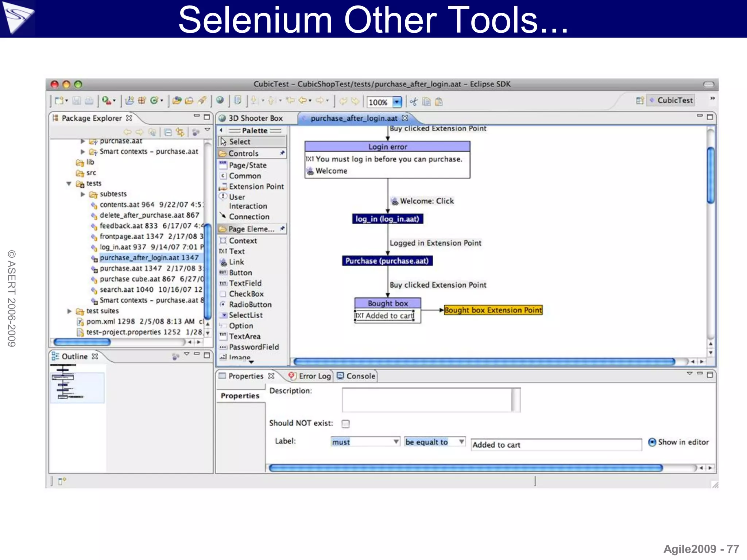Screen dimensions: 747x560
Task: Collapse the Page Eleme... palette drawer
Action: pos(252,229)
